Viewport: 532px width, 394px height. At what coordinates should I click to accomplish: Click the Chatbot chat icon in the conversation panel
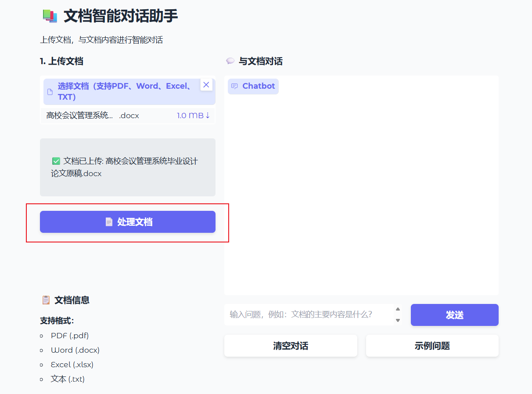(x=236, y=86)
